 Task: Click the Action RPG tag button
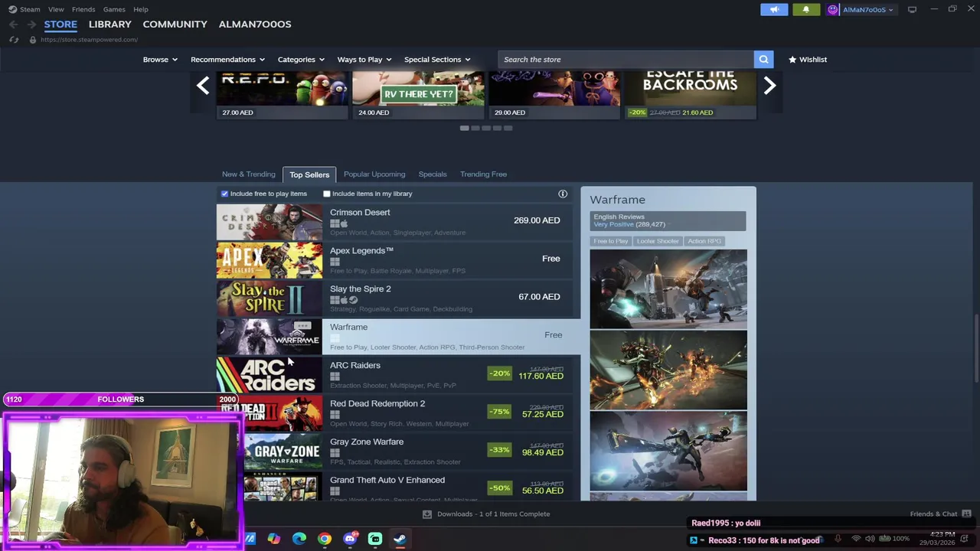(704, 241)
